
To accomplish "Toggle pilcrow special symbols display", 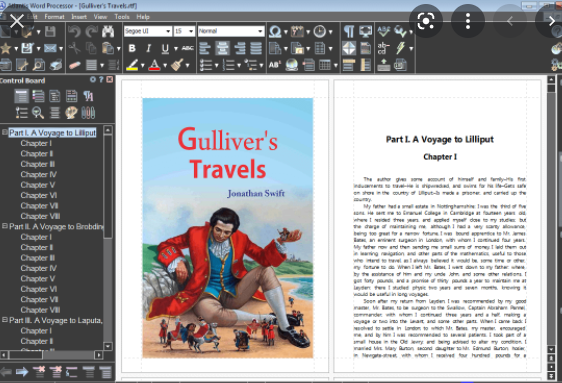I will (x=349, y=32).
